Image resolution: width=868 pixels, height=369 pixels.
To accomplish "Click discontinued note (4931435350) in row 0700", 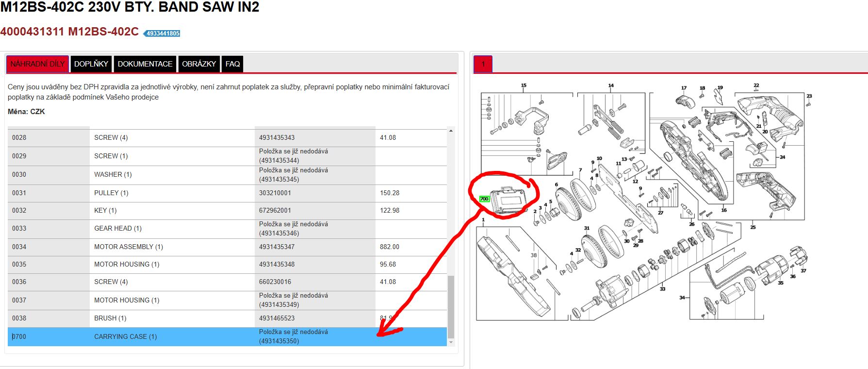I will pyautogui.click(x=294, y=336).
